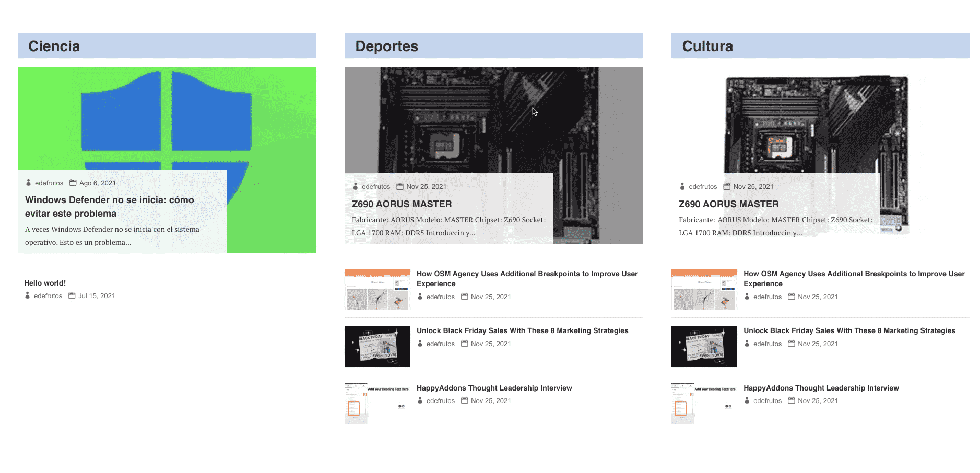Image resolution: width=980 pixels, height=473 pixels.
Task: Click Black Friday thumbnail in Deportes column
Action: point(377,346)
